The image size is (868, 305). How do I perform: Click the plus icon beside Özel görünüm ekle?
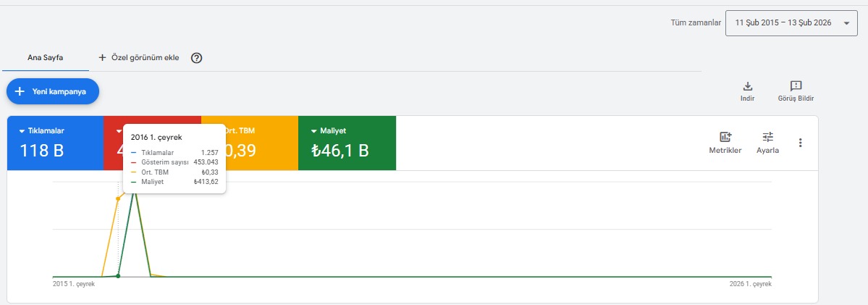(102, 57)
